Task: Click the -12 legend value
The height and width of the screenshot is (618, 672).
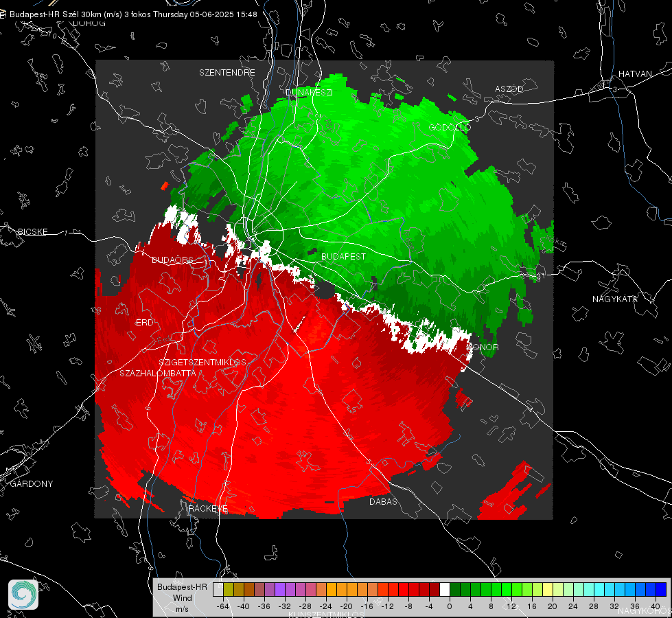Action: pos(387,606)
